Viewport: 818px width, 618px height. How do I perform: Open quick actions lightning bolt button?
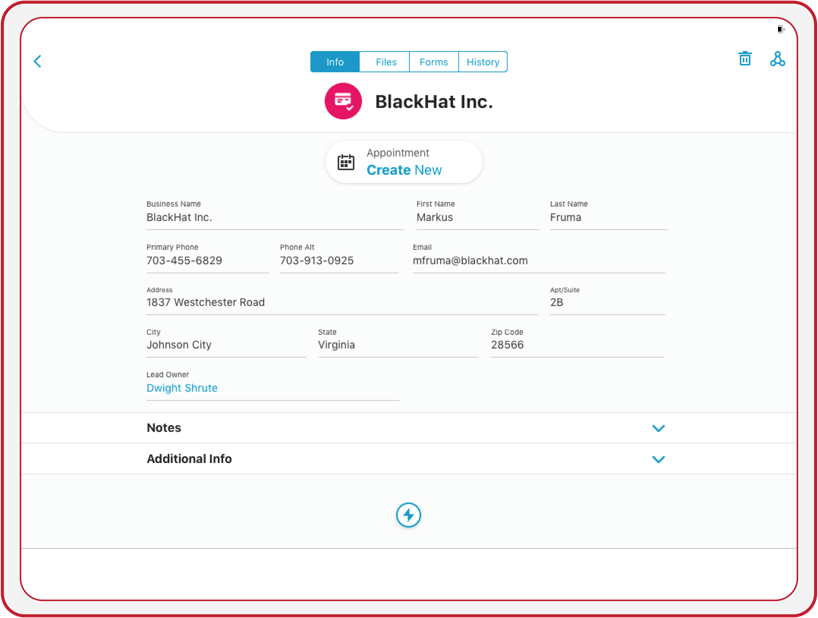coord(408,515)
